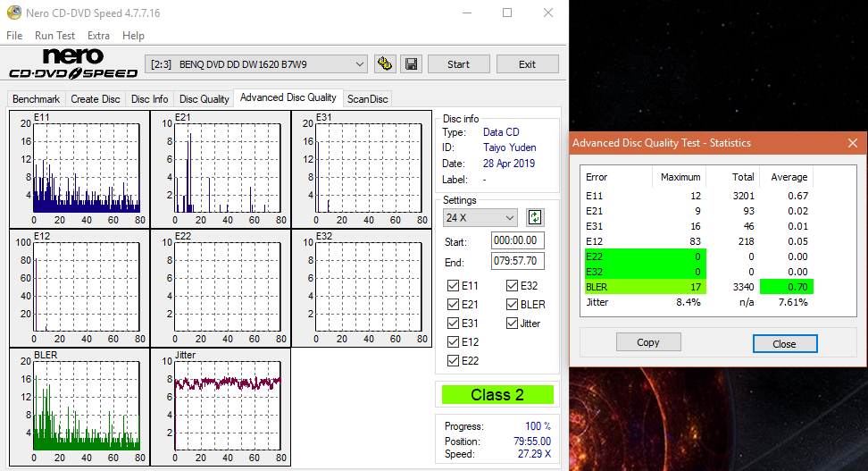Click the drive options icon next to the drive selector
This screenshot has height=471, width=868.
click(x=384, y=64)
